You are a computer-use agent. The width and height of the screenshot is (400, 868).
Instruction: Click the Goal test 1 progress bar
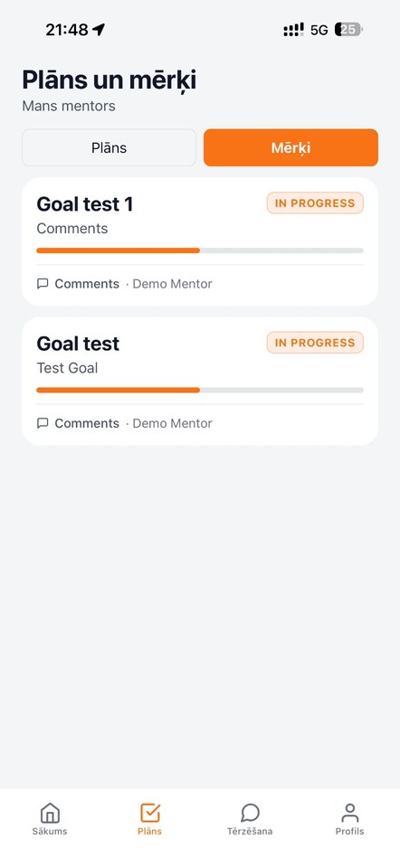tap(200, 250)
